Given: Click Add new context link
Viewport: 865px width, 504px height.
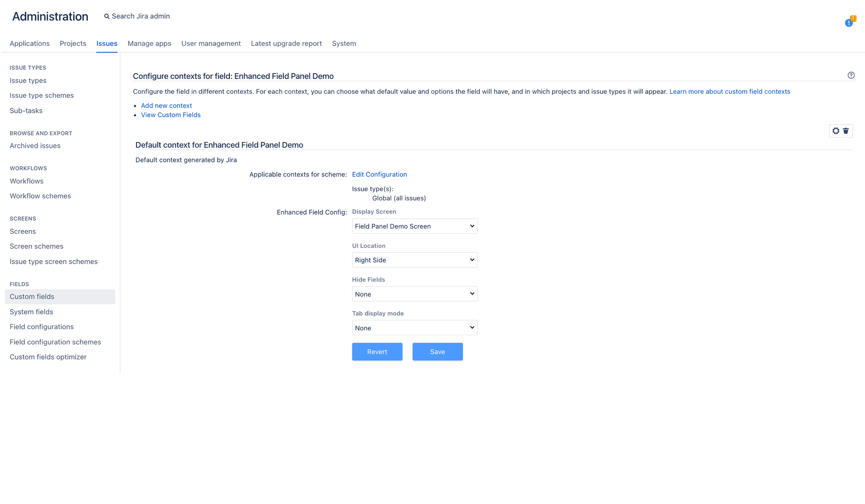Looking at the screenshot, I should coord(166,106).
